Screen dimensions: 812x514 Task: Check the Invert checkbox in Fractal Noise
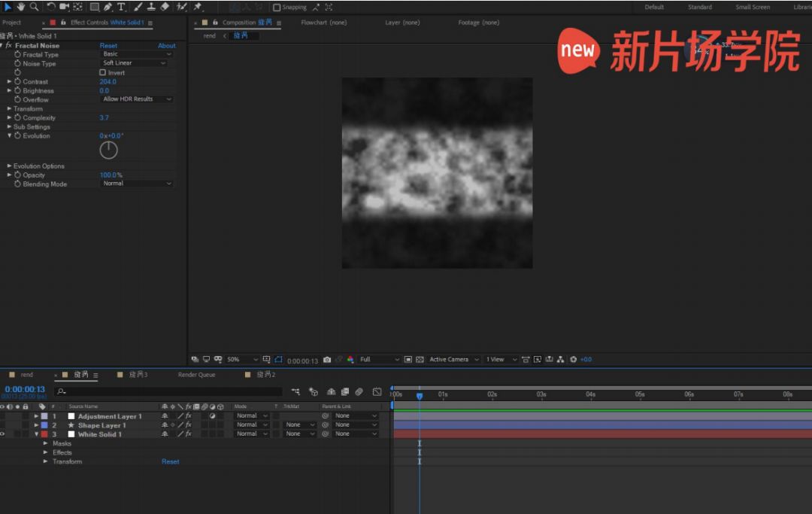[x=103, y=73]
